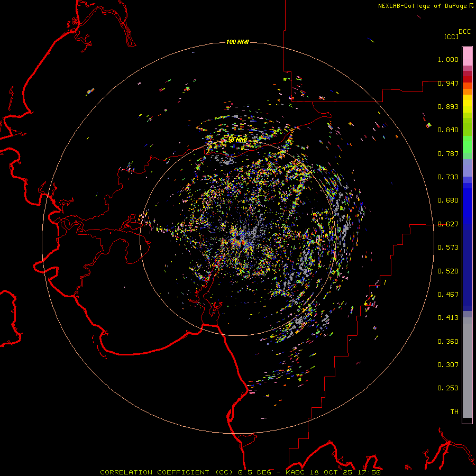Viewport: 476px width, 476px height.
Task: Select the 0.253 scale value
Action: (x=448, y=388)
